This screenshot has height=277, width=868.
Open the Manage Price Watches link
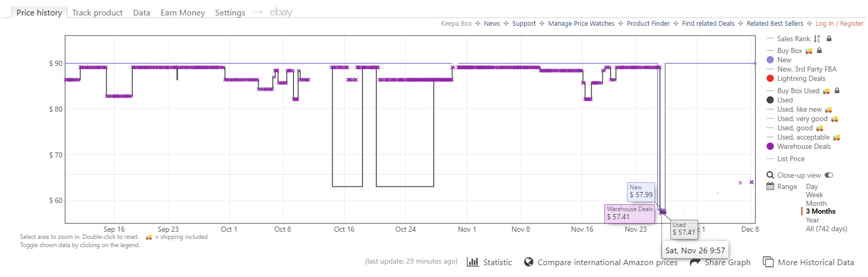(581, 24)
